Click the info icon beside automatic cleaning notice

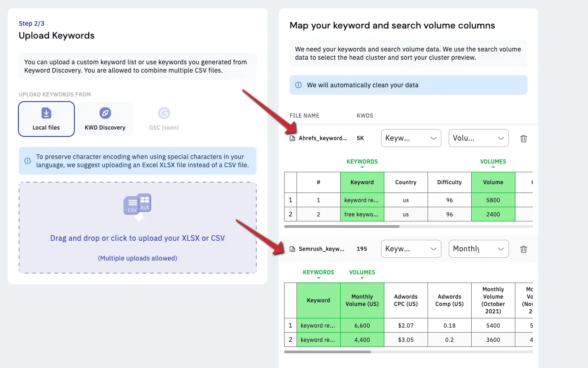coord(298,85)
